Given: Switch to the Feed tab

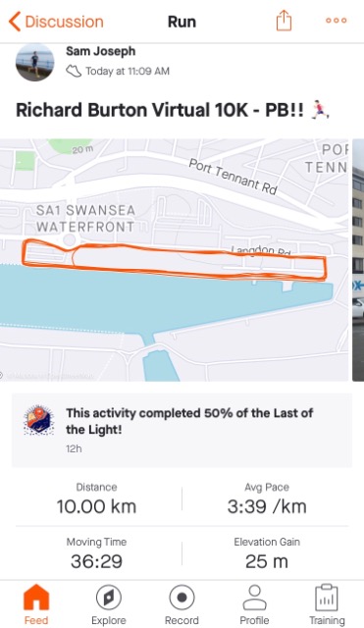Looking at the screenshot, I should point(36,604).
